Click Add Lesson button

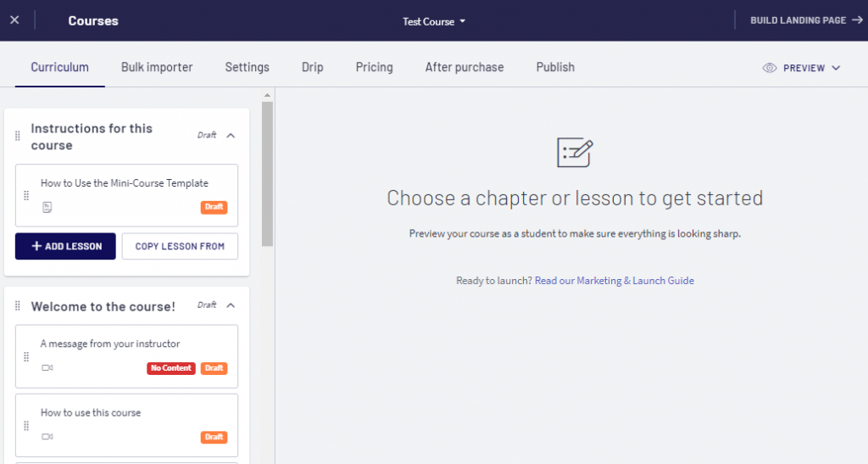point(65,246)
